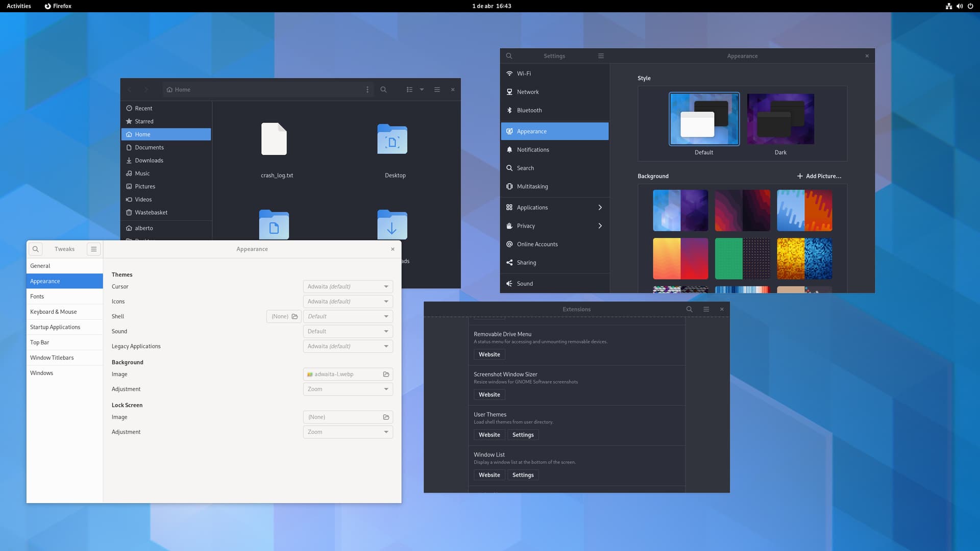Select Top Bar in Tweaks sidebar
Image resolution: width=980 pixels, height=551 pixels.
tap(64, 342)
